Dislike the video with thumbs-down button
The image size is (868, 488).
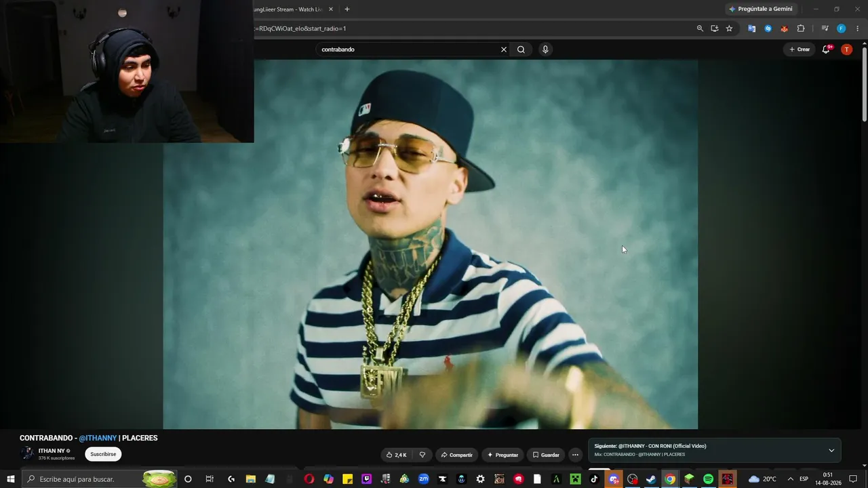[422, 455]
